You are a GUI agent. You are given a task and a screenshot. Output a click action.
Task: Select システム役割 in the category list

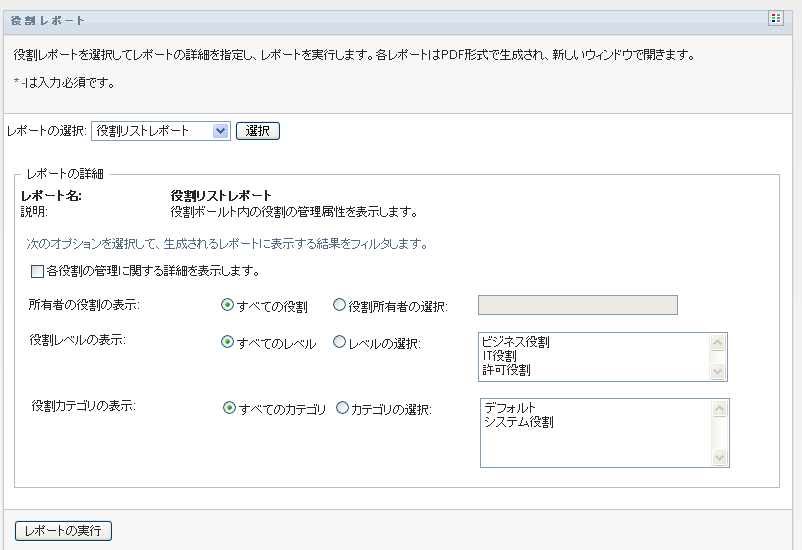point(519,422)
